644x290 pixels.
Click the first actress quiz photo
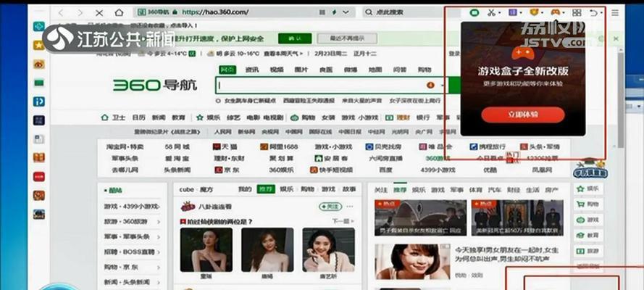pos(206,249)
